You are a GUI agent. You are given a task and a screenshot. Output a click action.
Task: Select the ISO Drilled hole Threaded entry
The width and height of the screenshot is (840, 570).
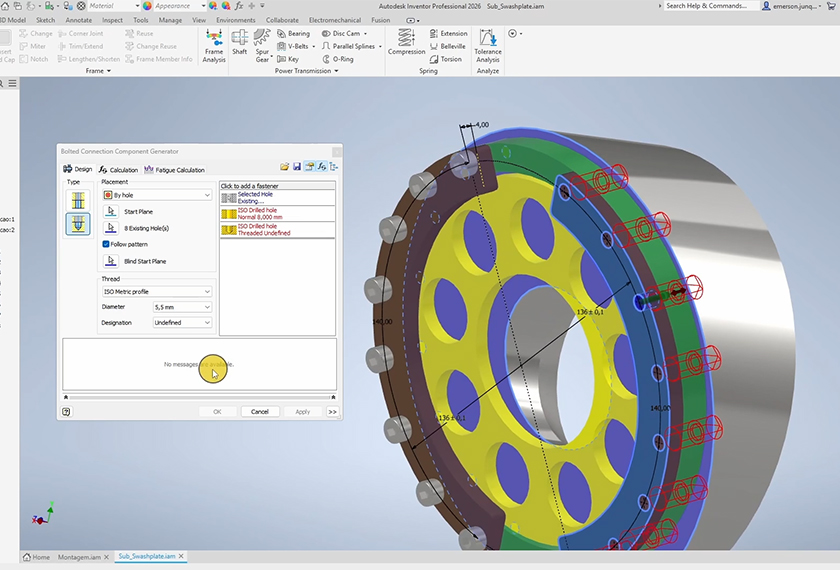pos(264,230)
